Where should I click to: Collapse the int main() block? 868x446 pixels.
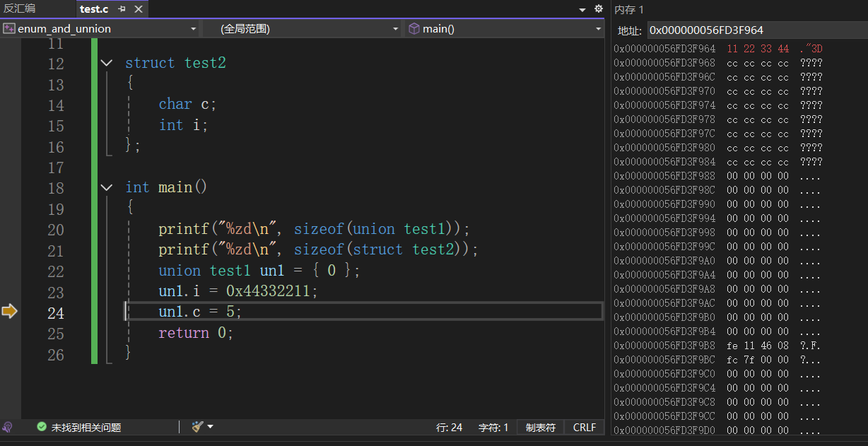106,187
